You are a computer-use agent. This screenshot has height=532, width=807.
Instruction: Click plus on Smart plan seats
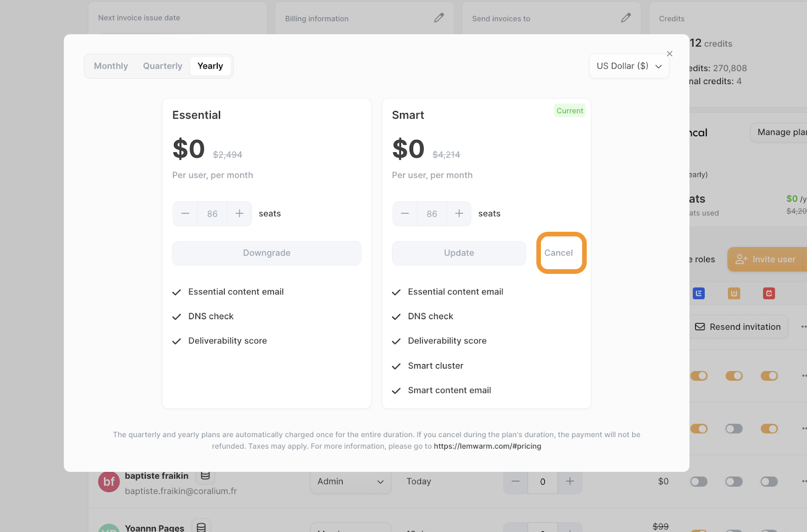click(x=459, y=214)
